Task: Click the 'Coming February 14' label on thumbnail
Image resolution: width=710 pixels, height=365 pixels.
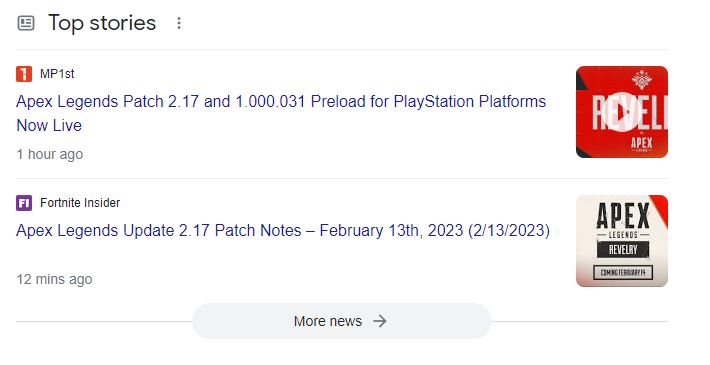Action: pos(623,273)
